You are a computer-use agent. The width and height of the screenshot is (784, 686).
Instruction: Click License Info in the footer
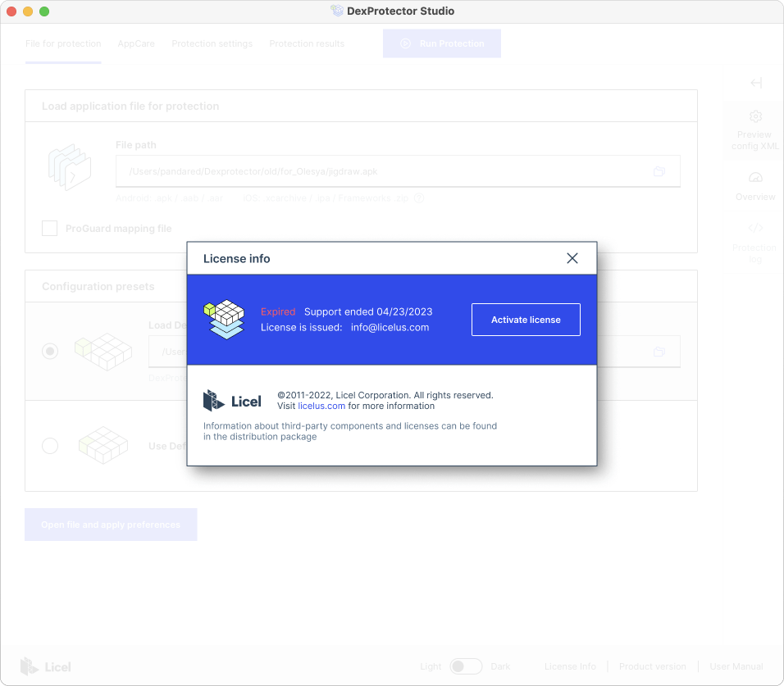point(570,666)
